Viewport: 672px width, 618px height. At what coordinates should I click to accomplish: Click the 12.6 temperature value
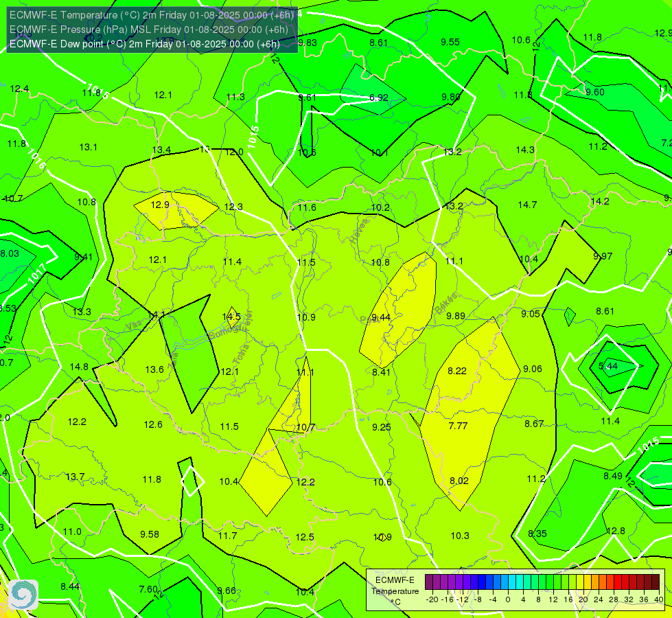pos(153,424)
